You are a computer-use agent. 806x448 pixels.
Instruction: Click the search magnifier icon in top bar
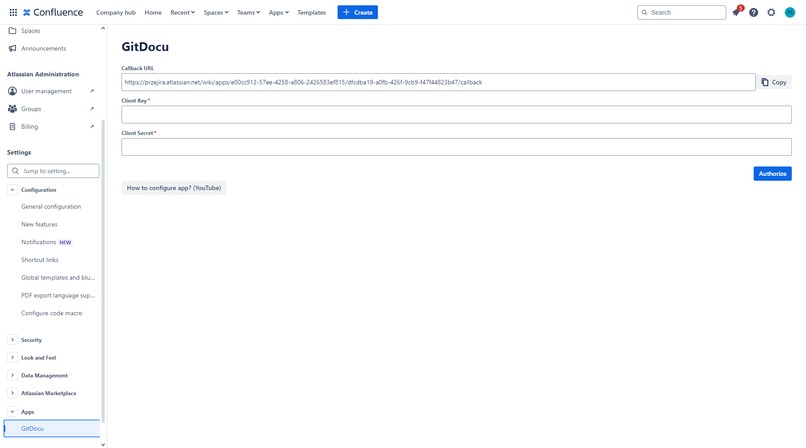click(645, 12)
